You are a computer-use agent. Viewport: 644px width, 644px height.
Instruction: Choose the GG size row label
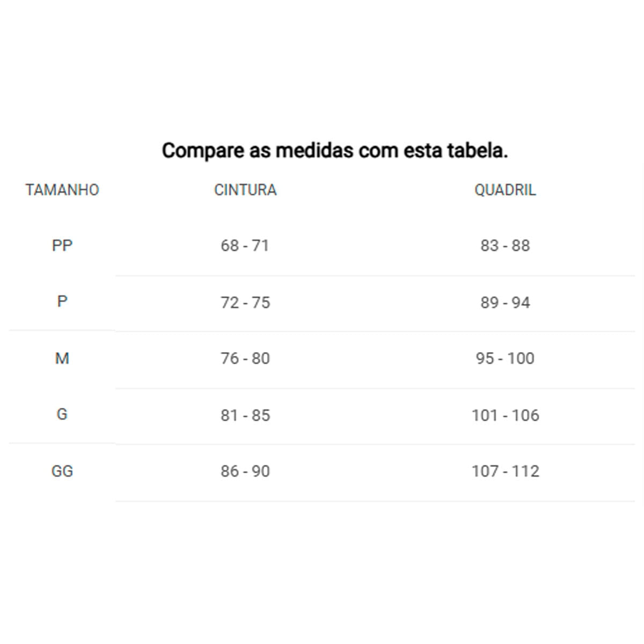62,471
